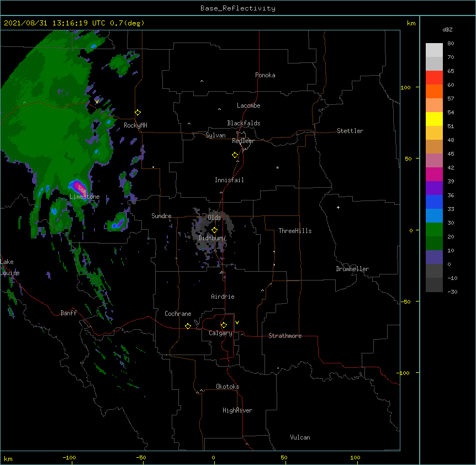Click the Airdrie town label

pos(223,297)
